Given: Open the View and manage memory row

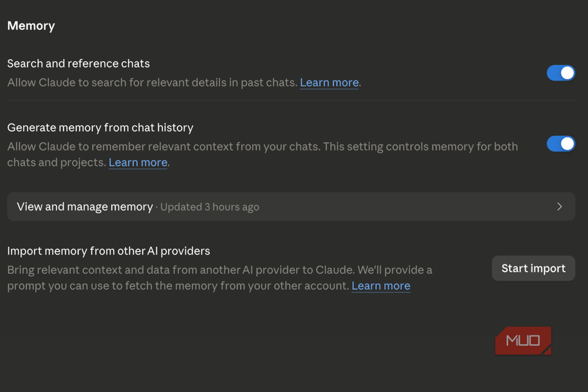Looking at the screenshot, I should pos(291,206).
